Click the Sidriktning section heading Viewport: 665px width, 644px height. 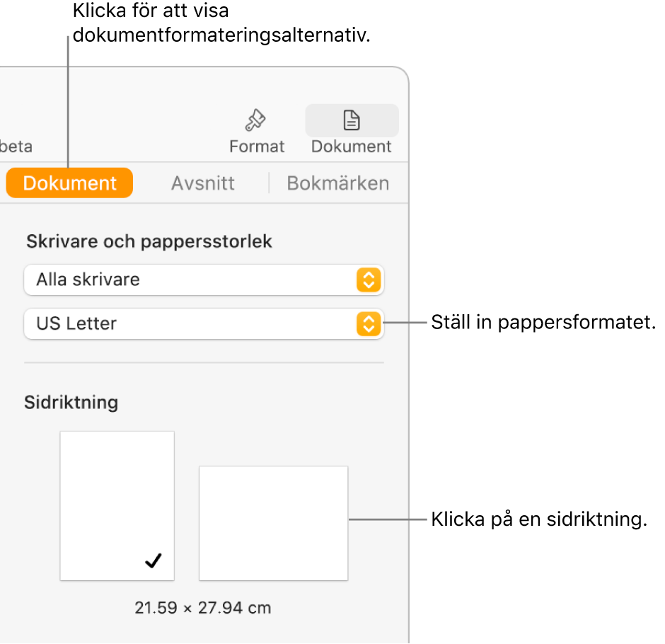[71, 403]
